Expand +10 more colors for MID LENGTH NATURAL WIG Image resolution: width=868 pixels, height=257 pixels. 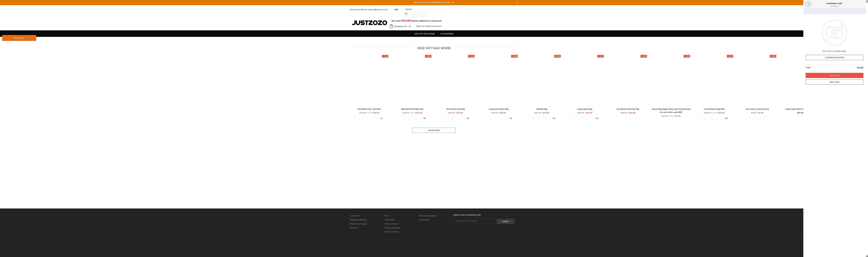click(x=424, y=118)
